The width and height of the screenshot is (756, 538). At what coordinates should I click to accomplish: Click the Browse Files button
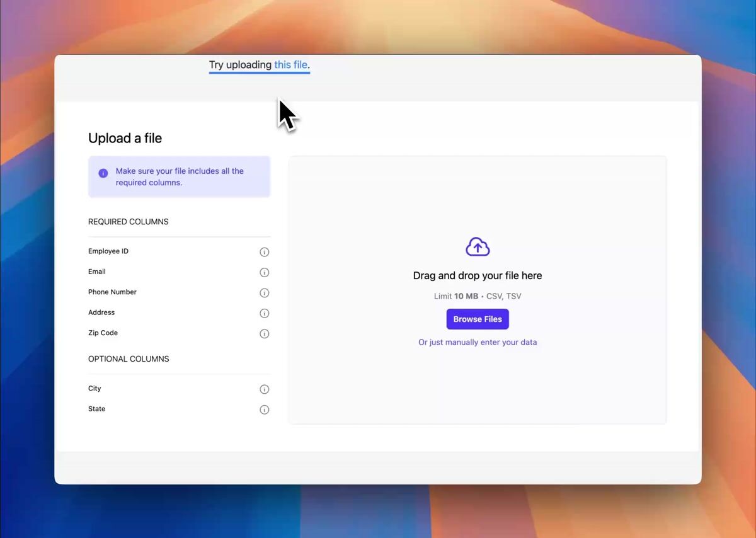tap(478, 319)
